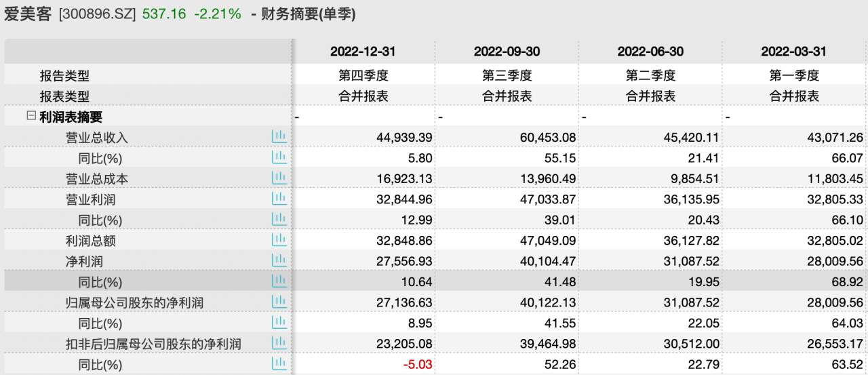Show chart for 扣非后归属母公司股东的净利润
868x375 pixels.
click(x=279, y=343)
